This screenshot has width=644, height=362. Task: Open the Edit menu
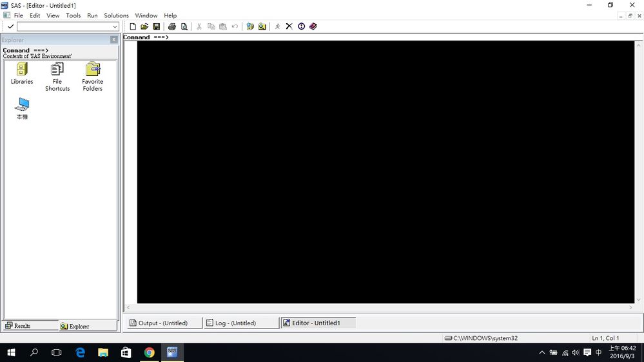35,15
